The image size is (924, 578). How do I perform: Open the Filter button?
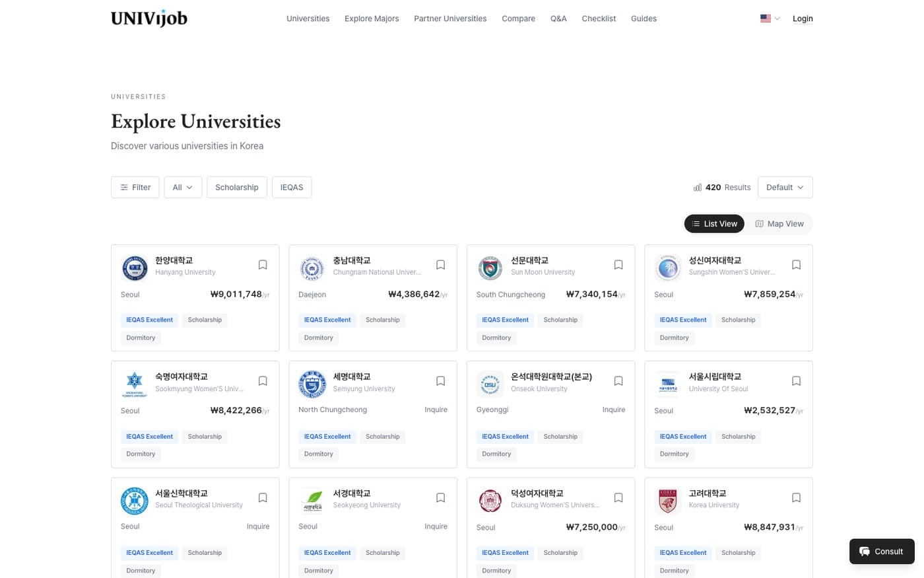(135, 187)
